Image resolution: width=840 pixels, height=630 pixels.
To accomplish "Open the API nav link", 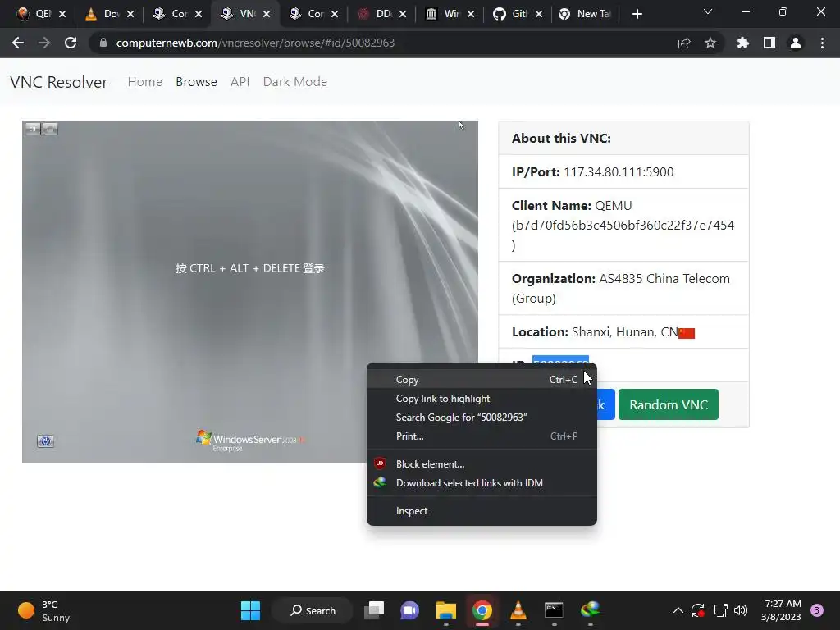I will [240, 81].
